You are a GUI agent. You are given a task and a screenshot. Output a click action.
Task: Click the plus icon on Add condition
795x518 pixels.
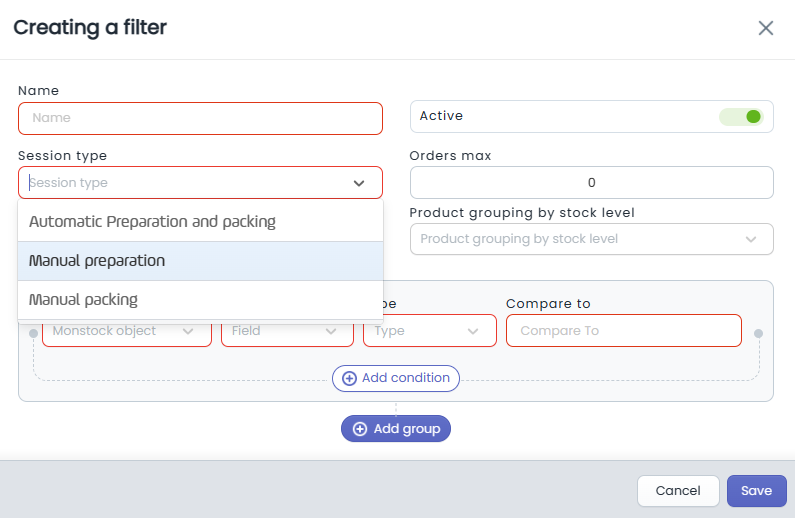(x=349, y=379)
